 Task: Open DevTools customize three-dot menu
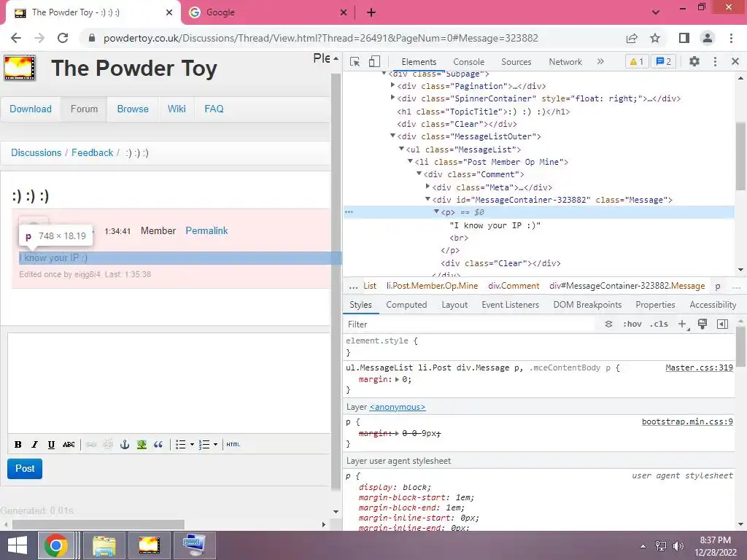(715, 61)
